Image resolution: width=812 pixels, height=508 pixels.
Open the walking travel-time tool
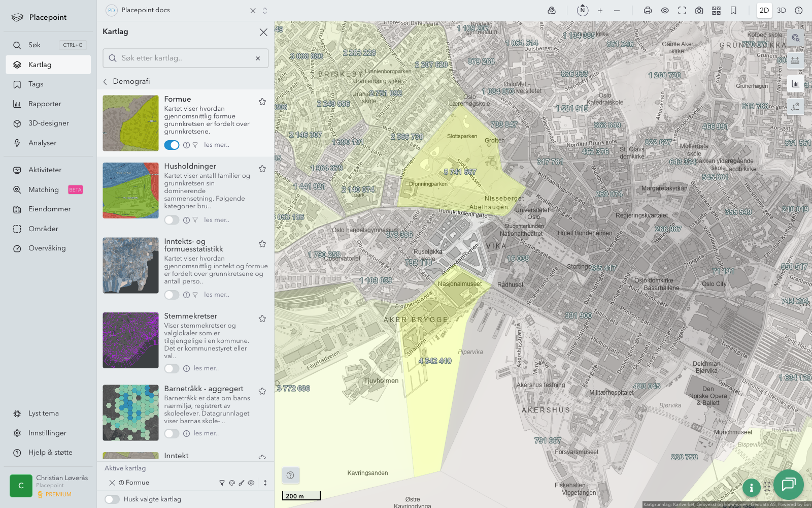(x=795, y=107)
